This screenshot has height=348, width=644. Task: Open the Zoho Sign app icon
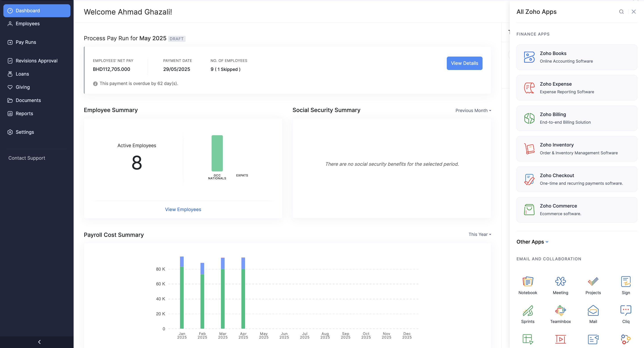pos(625,282)
